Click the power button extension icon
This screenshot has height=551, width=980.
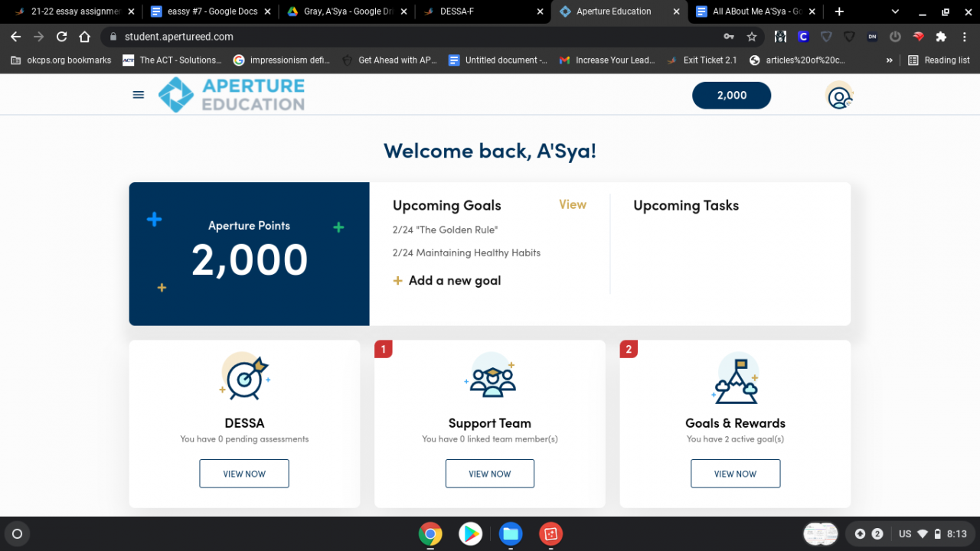tap(895, 37)
